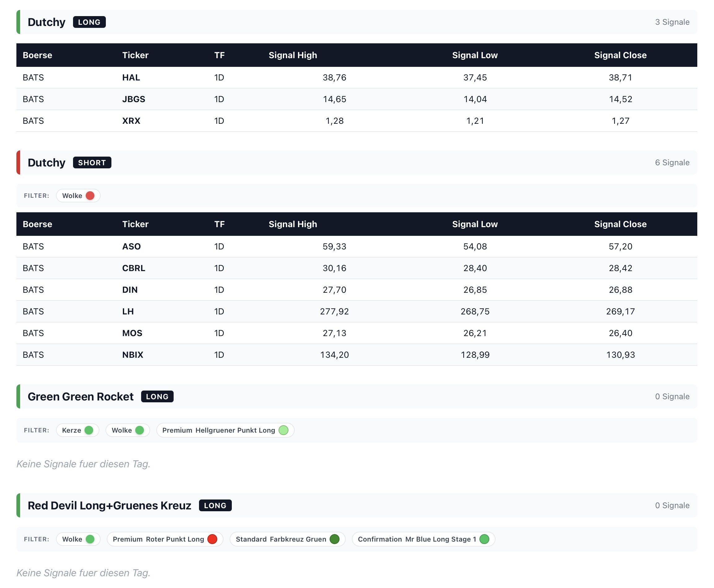Viewport: 714px width, 588px height.
Task: Click LONG badge beside Green Green Rocket
Action: coord(157,397)
